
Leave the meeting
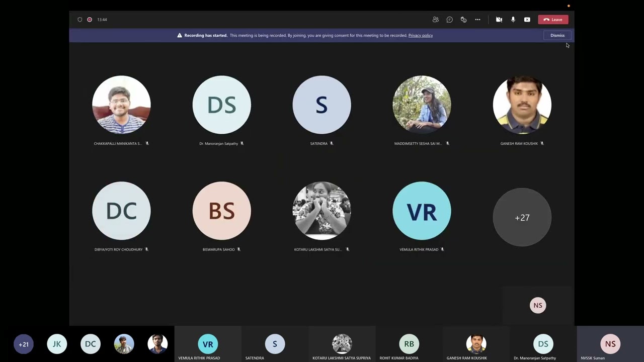pyautogui.click(x=553, y=20)
